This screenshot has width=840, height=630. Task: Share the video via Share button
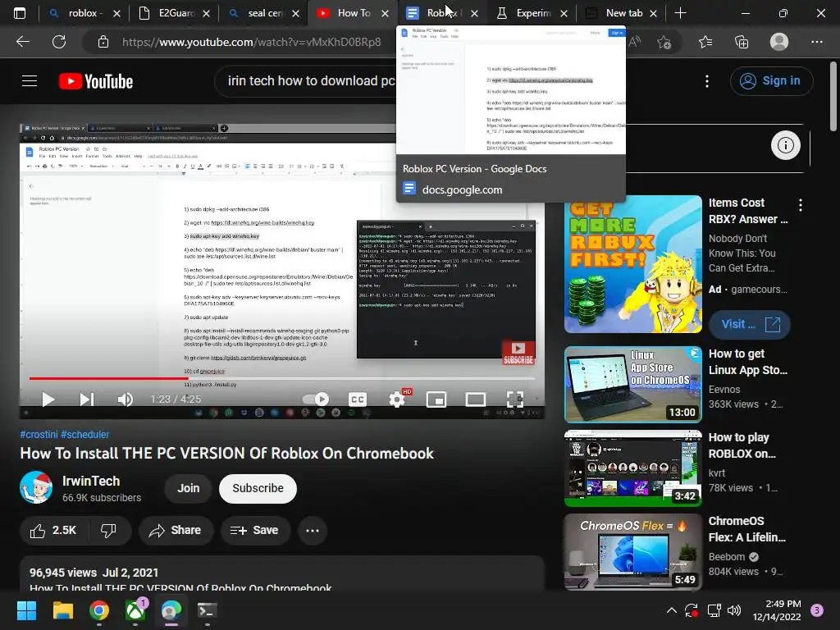pyautogui.click(x=176, y=531)
